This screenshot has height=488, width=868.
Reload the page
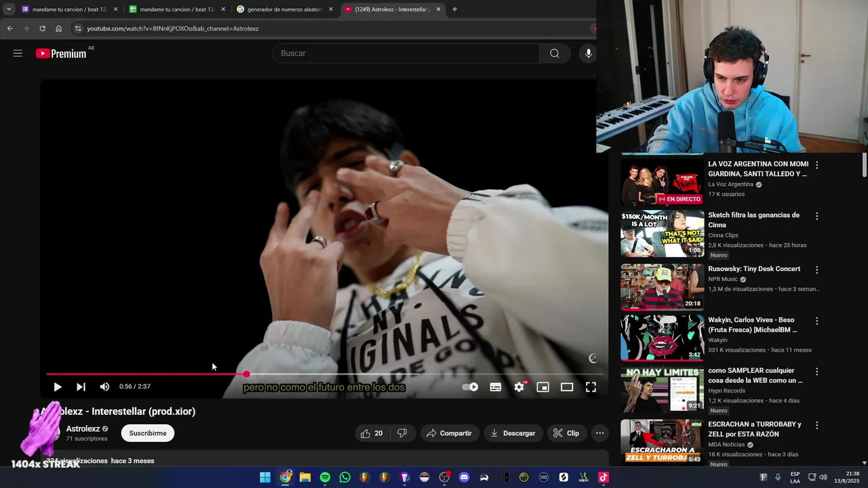[42, 28]
